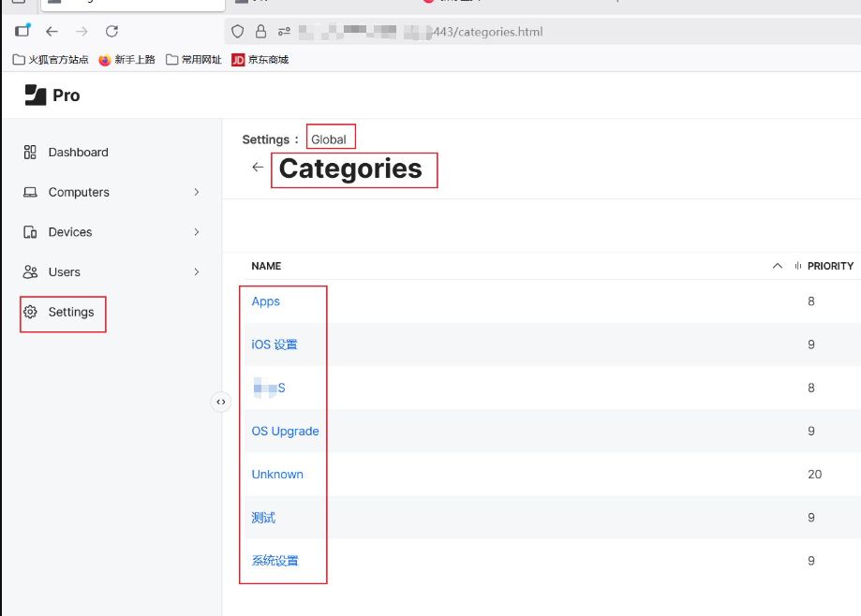Open the OS Upgrade category
Viewport: 861px width, 616px height.
coord(285,432)
